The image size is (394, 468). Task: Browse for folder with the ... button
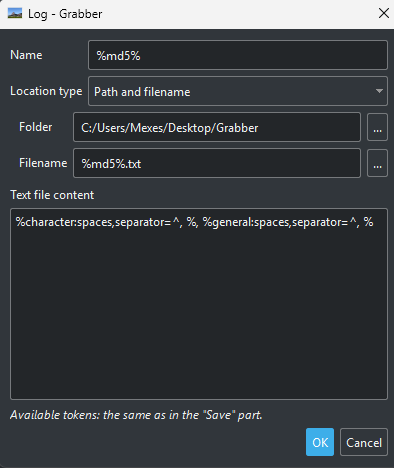[377, 127]
